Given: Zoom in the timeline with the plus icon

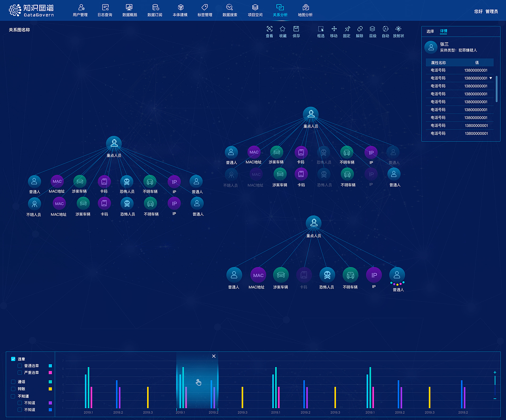Looking at the screenshot, I should [495, 372].
